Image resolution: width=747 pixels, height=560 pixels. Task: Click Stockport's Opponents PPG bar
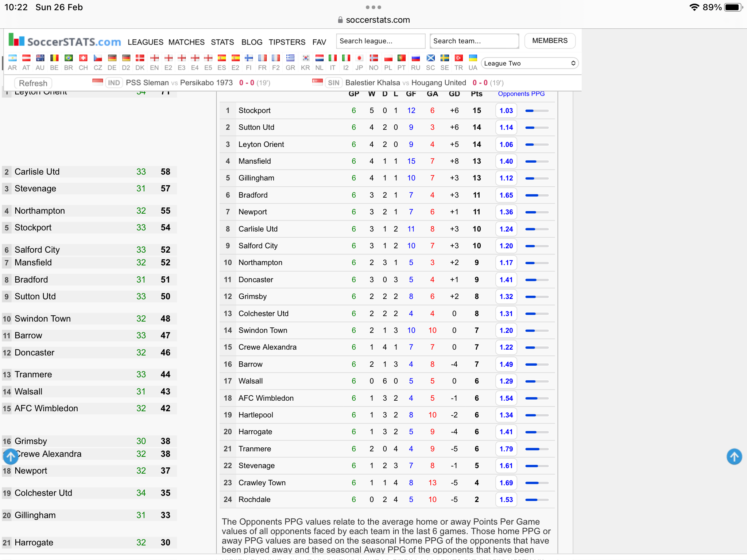(x=537, y=111)
